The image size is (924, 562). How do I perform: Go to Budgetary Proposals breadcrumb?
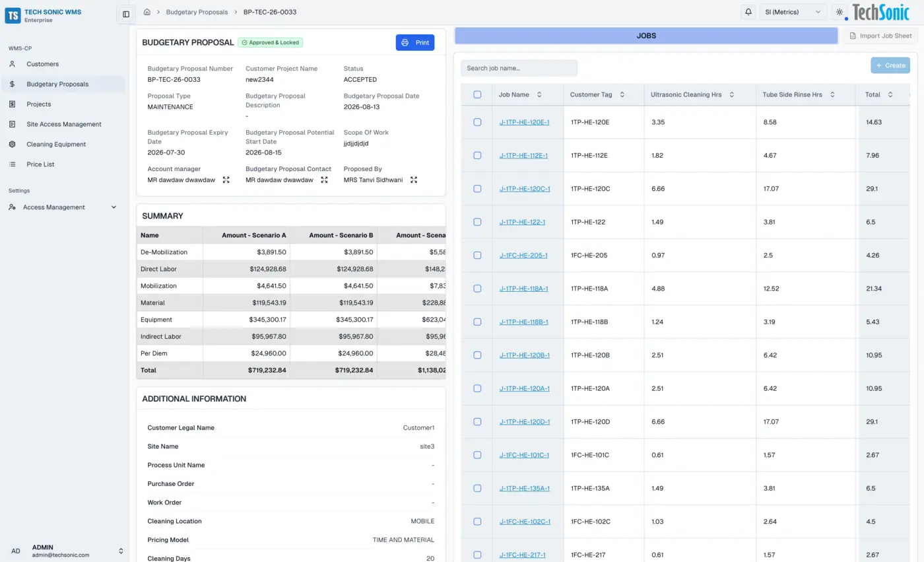pyautogui.click(x=197, y=12)
